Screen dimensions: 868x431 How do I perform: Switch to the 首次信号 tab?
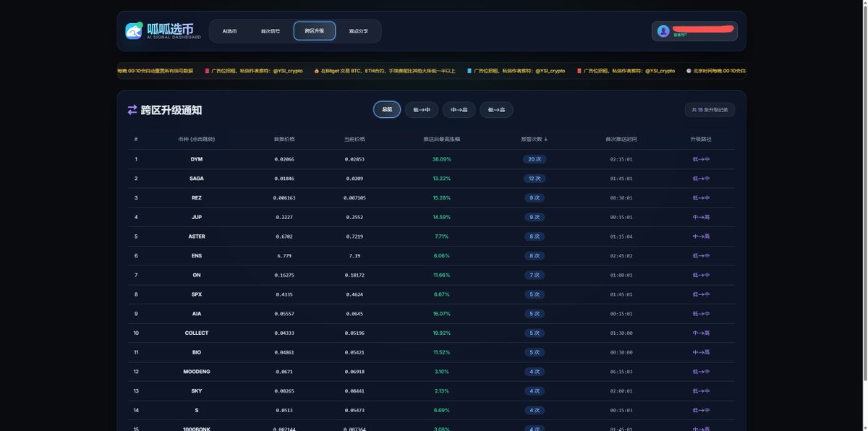click(x=271, y=31)
